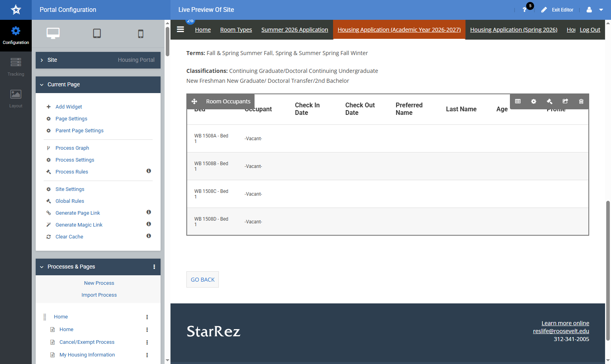Image resolution: width=611 pixels, height=364 pixels.
Task: Open the Processes & Pages options menu
Action: (x=154, y=267)
